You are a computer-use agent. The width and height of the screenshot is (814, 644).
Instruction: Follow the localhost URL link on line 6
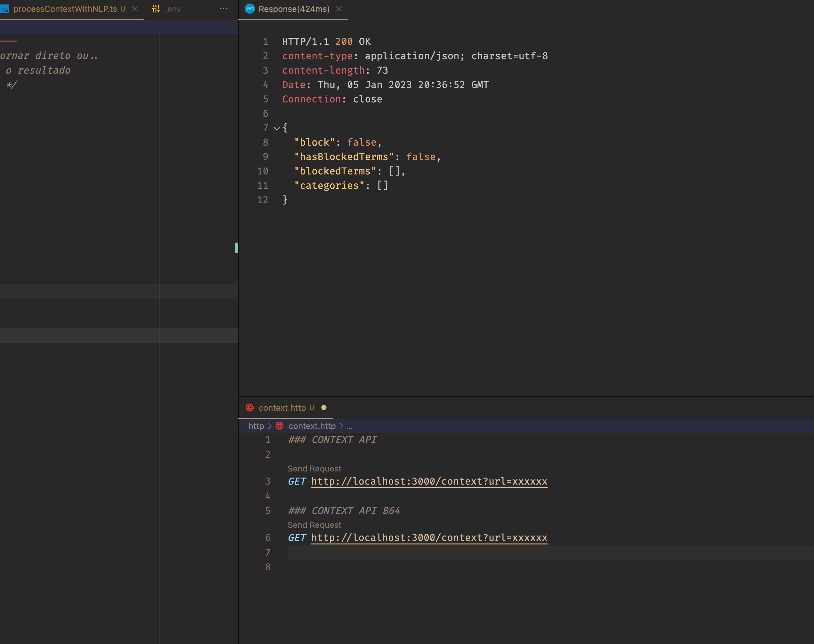[x=429, y=538]
